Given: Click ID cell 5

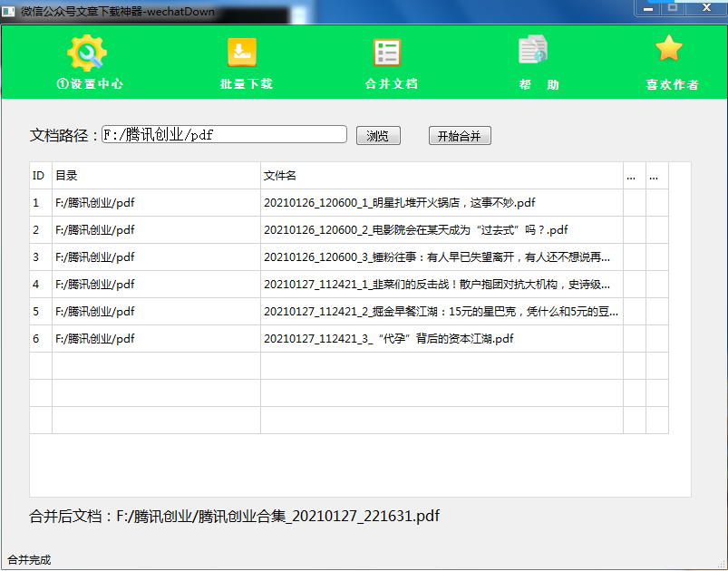Looking at the screenshot, I should tap(41, 312).
